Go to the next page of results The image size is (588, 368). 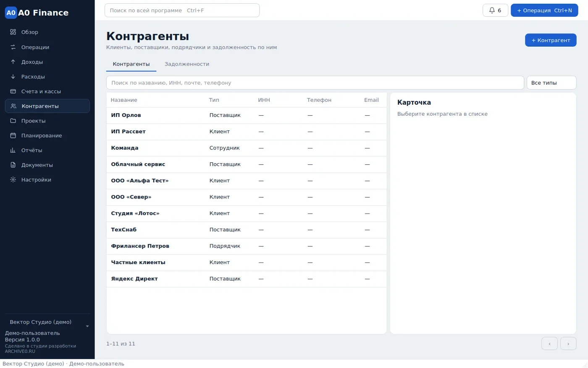(568, 344)
